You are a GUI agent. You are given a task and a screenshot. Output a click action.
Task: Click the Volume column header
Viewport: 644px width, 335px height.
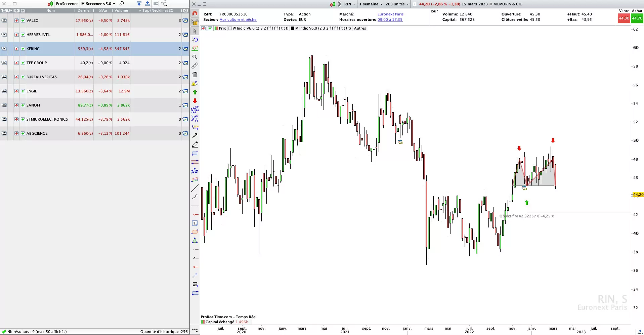121,10
